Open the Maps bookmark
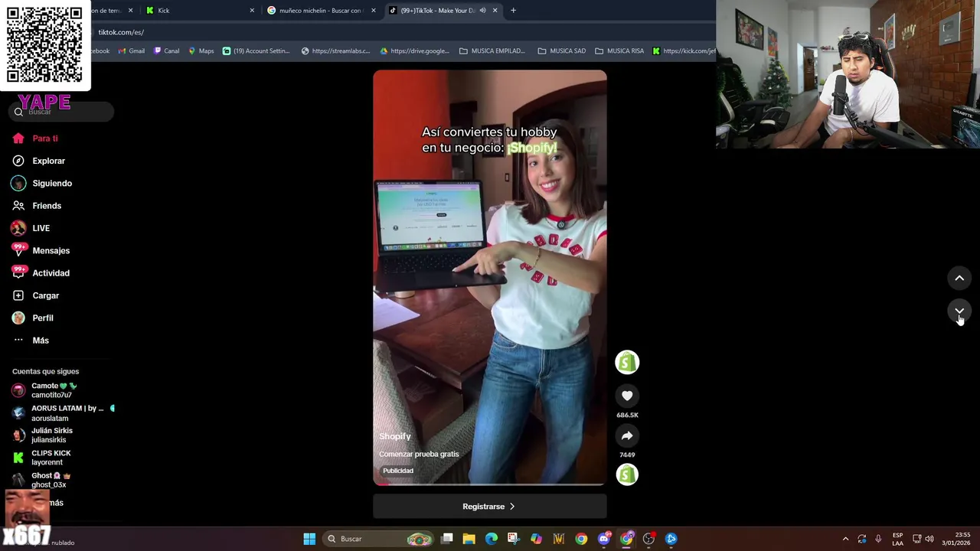 click(x=201, y=51)
